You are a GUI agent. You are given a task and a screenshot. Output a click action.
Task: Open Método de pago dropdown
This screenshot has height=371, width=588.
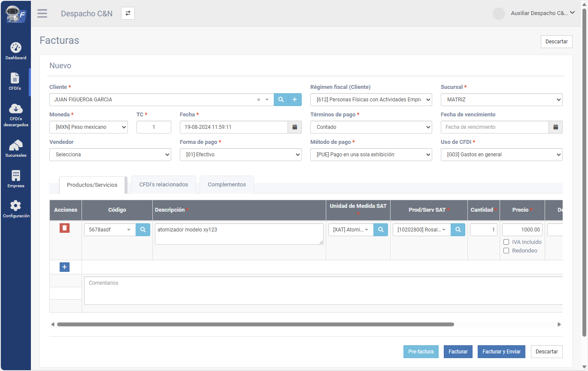[371, 155]
